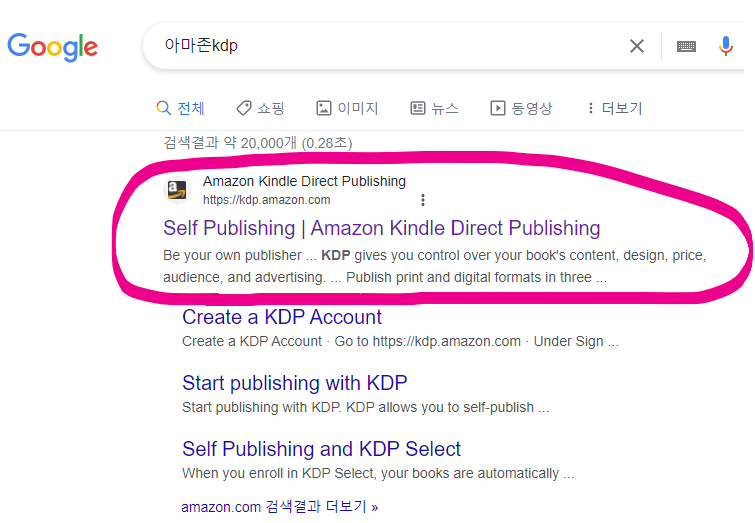The width and height of the screenshot is (755, 523).
Task: Click the snippet 'When you enroll in KDP Select'
Action: pyautogui.click(x=378, y=473)
